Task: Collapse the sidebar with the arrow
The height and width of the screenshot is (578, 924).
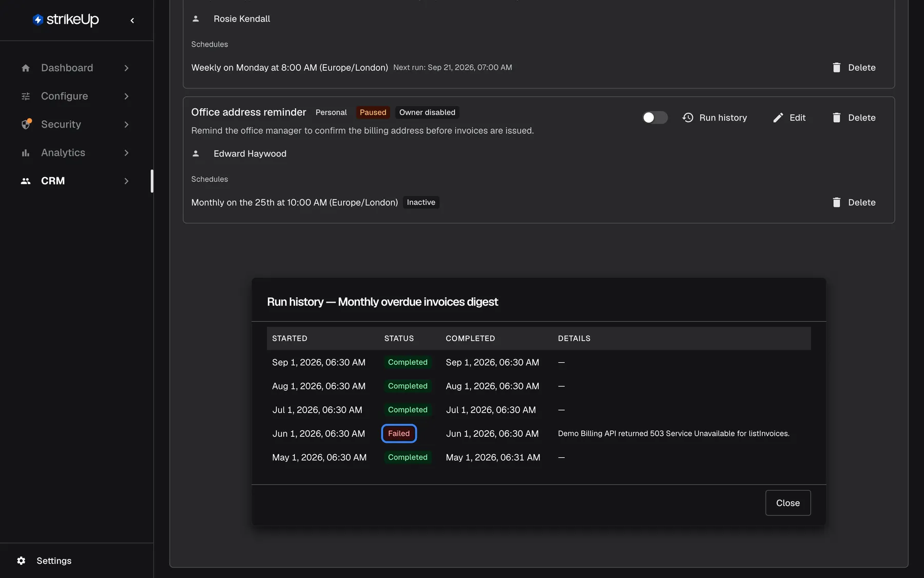Action: (x=132, y=21)
